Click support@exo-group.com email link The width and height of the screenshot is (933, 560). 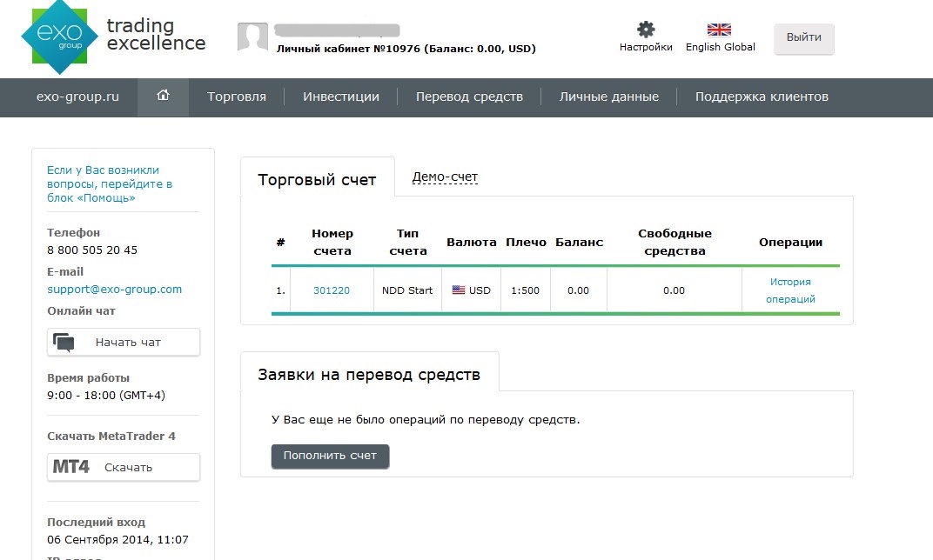pyautogui.click(x=114, y=289)
